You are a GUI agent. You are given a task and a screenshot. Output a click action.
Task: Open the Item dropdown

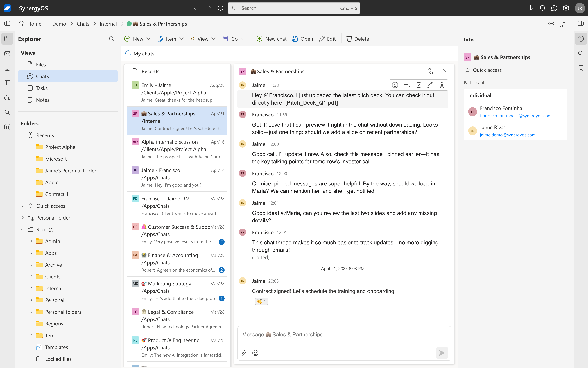coord(171,39)
